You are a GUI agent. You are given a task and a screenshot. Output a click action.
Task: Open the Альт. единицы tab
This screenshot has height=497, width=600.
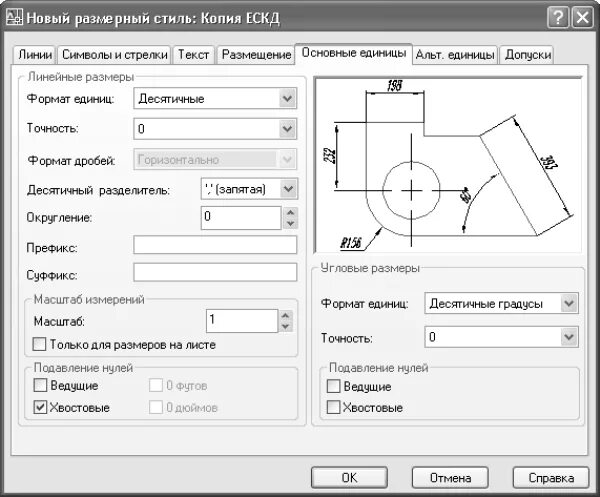[455, 55]
